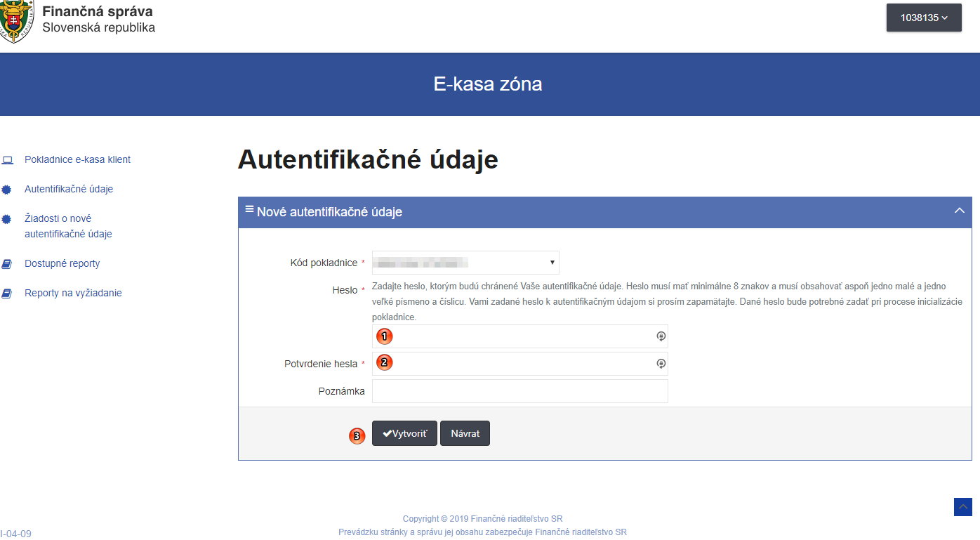
Task: Open Autentifikačné údaje in the sidebar
Action: [69, 190]
